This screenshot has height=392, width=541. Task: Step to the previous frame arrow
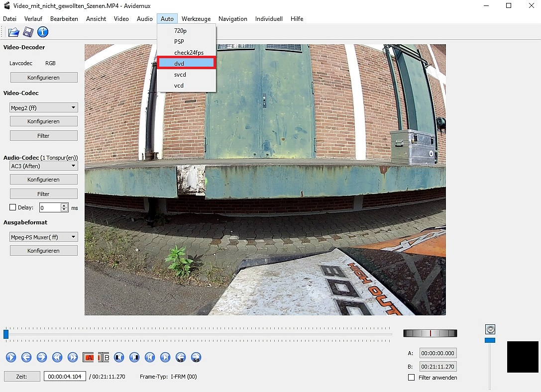pyautogui.click(x=26, y=357)
